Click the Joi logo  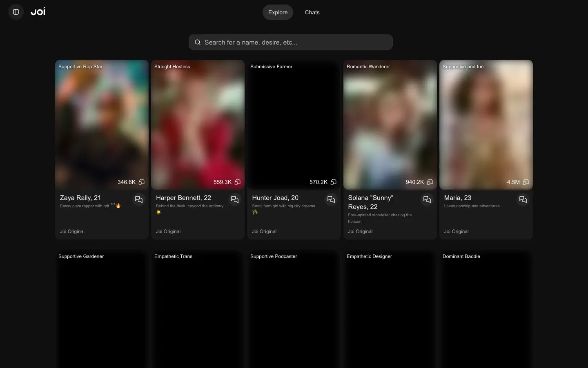[x=38, y=12]
